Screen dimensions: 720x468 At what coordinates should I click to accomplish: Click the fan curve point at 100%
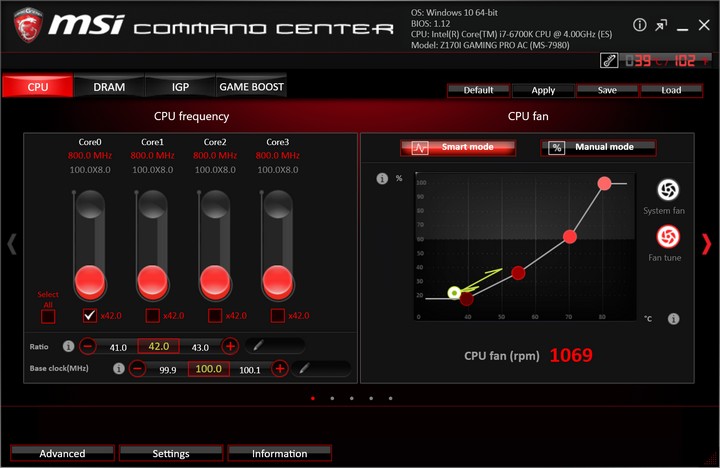pos(604,183)
